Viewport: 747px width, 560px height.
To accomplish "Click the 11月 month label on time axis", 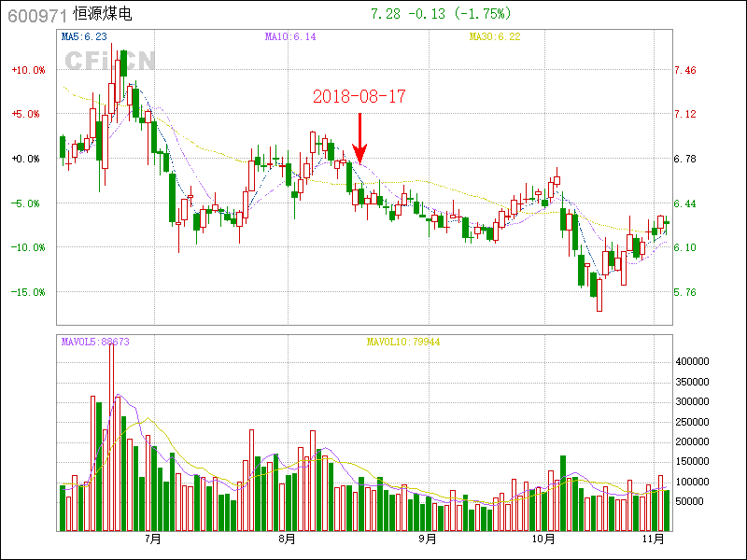I will [657, 539].
